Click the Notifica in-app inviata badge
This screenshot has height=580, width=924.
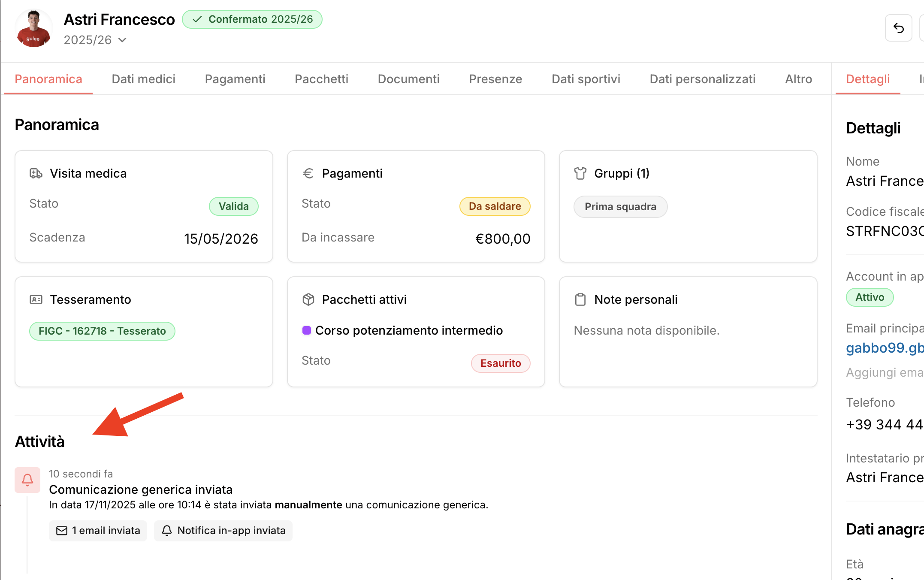coord(223,531)
